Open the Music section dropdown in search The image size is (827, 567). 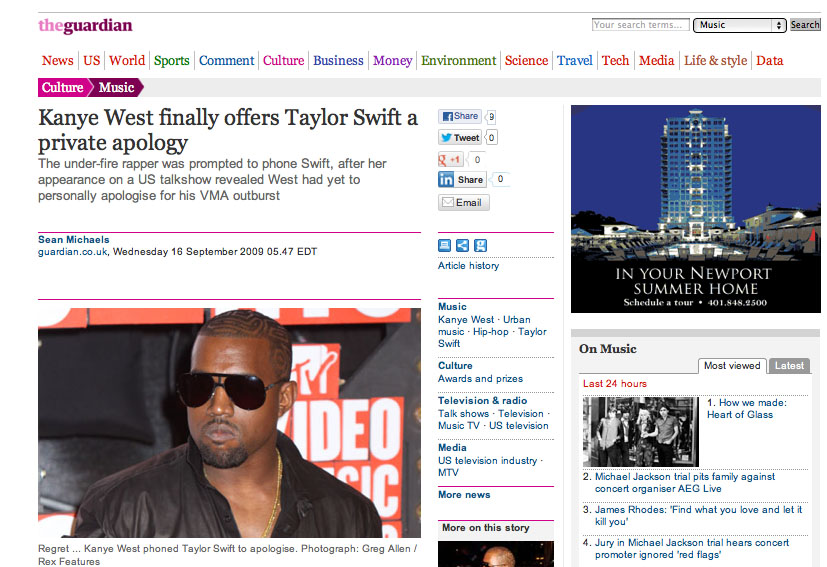739,25
